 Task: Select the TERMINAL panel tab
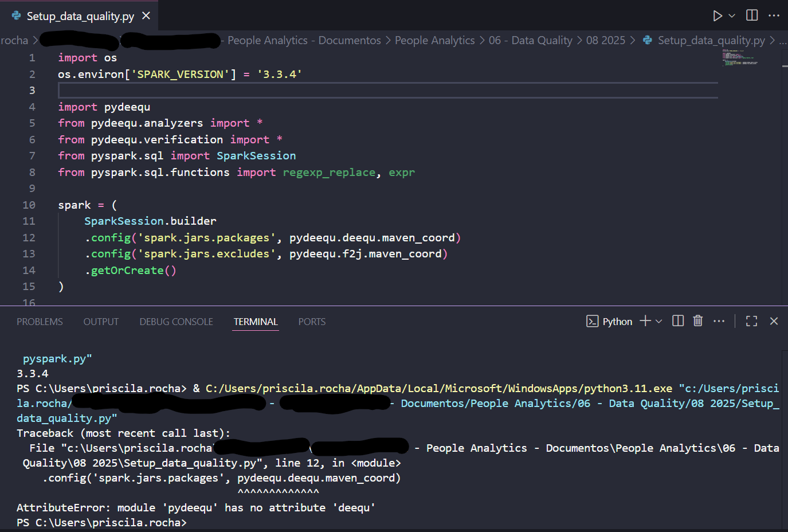pyautogui.click(x=256, y=322)
